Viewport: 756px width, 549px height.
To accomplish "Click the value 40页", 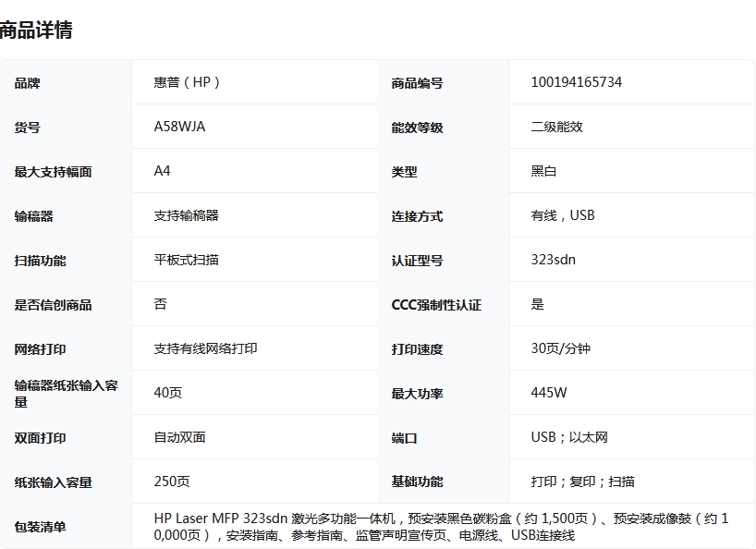I will (168, 393).
